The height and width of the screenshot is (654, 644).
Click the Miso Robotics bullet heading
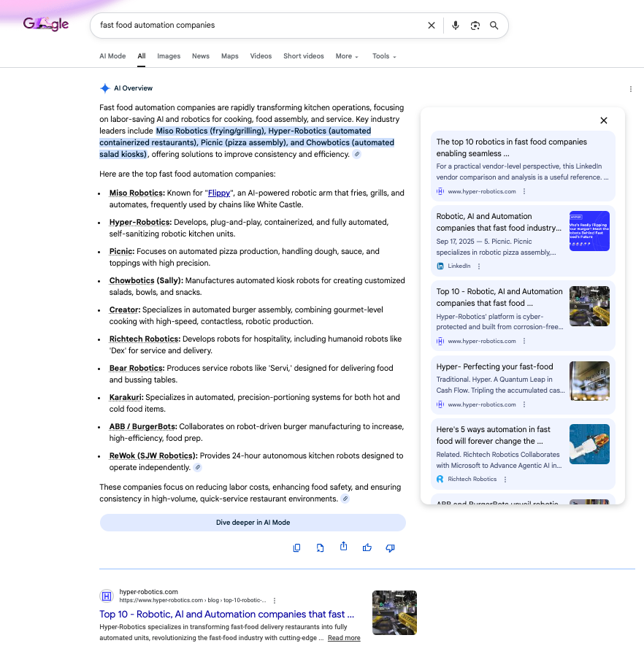tap(137, 193)
